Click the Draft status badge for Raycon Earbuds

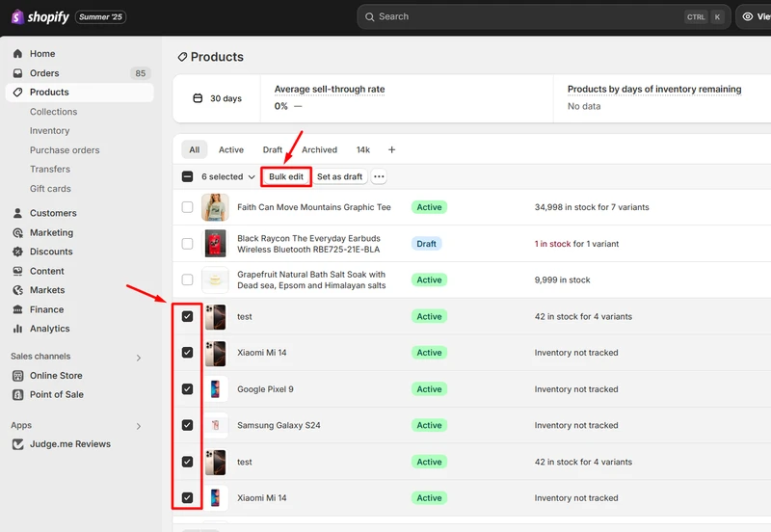(426, 244)
